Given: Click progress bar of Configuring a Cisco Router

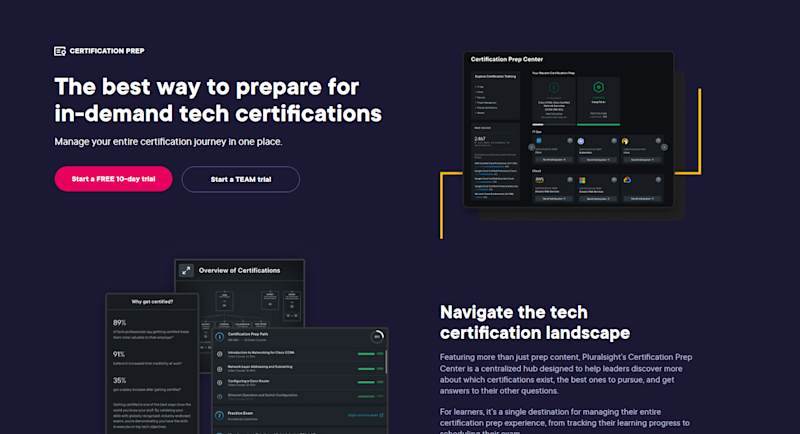Looking at the screenshot, I should 366,382.
